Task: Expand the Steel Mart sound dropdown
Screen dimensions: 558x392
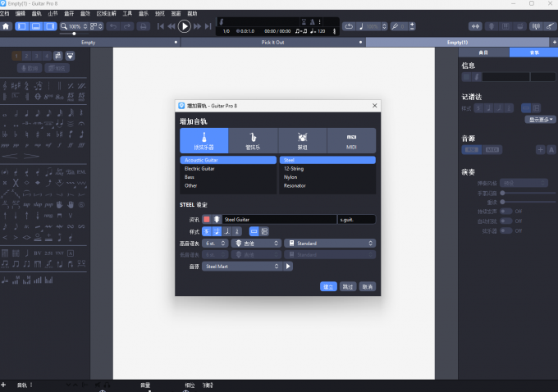Action: coord(242,267)
